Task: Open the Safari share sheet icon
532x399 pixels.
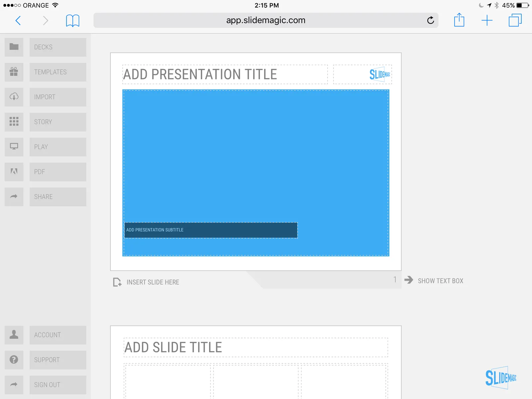Action: click(x=459, y=20)
